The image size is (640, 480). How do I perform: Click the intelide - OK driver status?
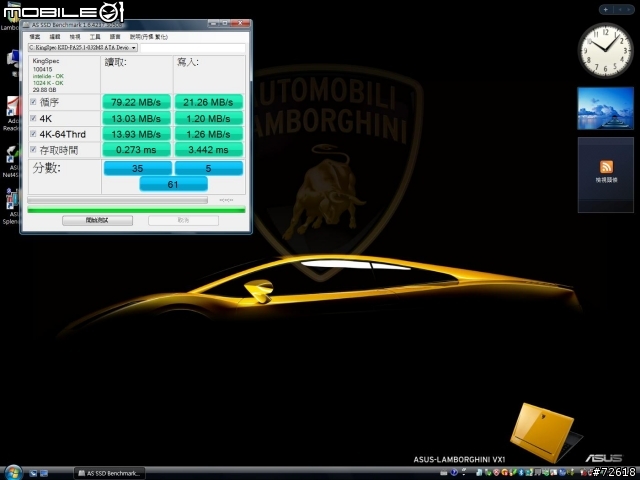(48, 76)
